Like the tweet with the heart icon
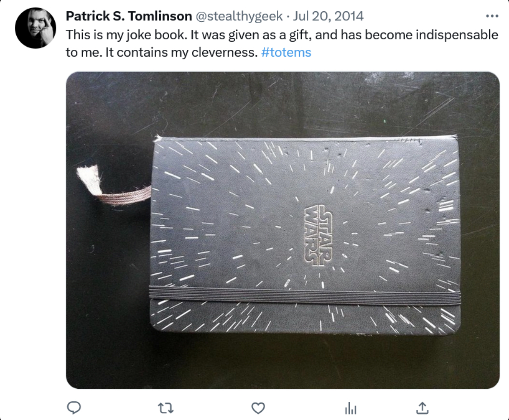Image resolution: width=509 pixels, height=420 pixels. click(258, 408)
